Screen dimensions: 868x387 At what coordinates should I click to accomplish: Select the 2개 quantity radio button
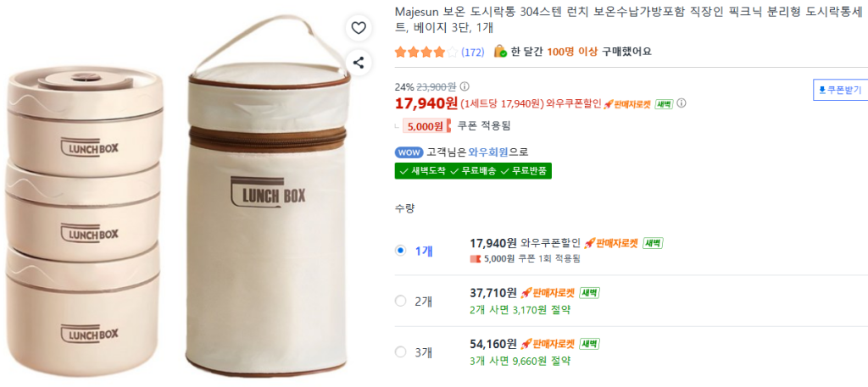pos(401,301)
